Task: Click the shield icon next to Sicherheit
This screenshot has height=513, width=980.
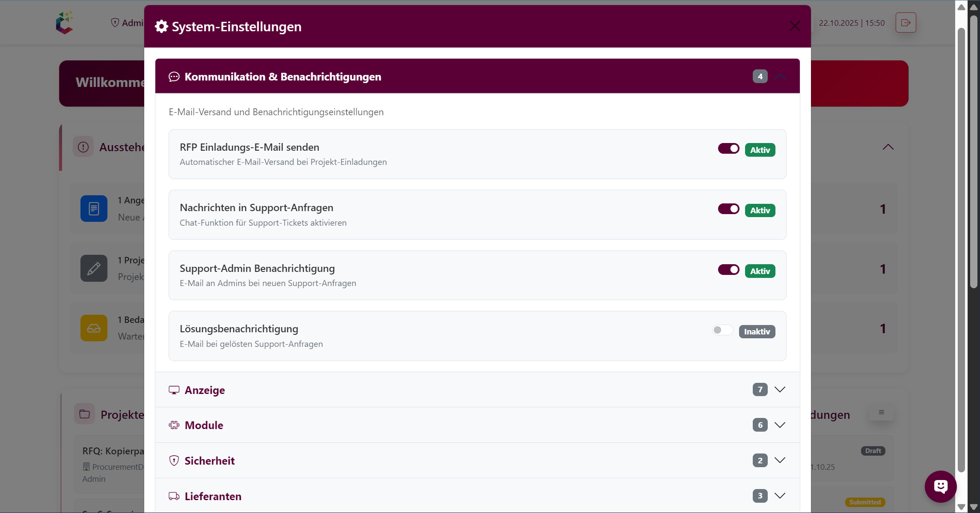Action: [174, 460]
